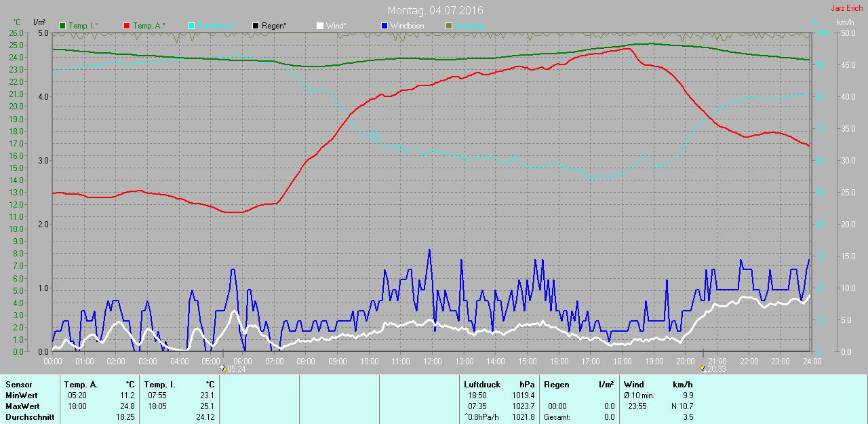Click the pressure minimum time '18:50'

[477, 396]
